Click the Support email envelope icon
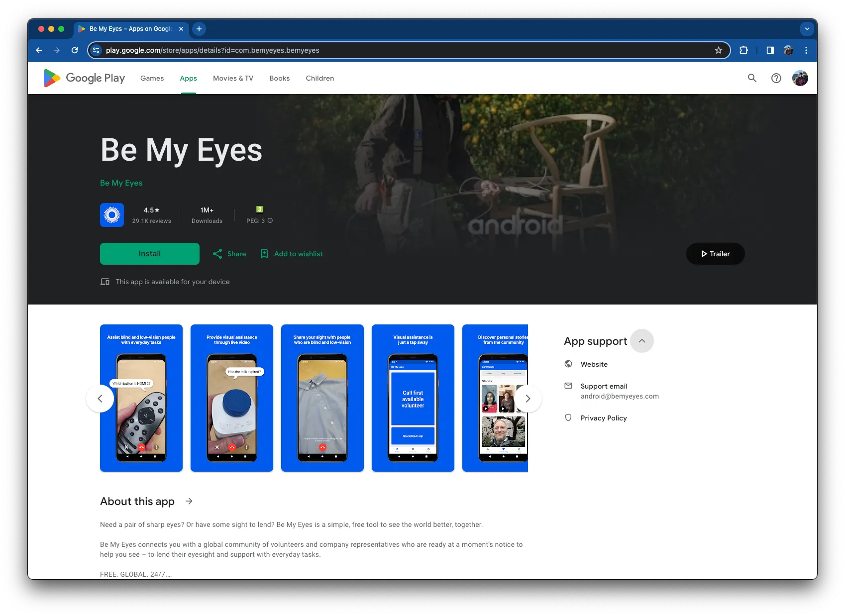Image resolution: width=845 pixels, height=616 pixels. click(x=568, y=386)
